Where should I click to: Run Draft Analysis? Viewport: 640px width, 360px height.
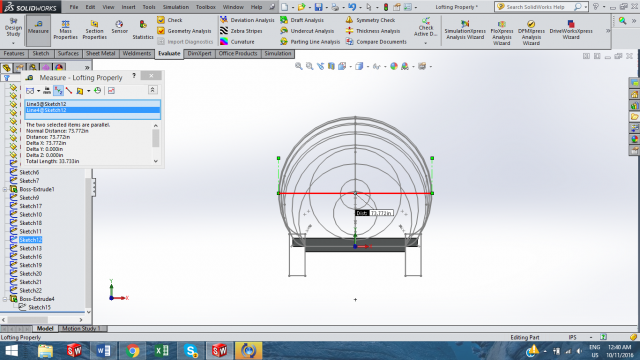point(302,20)
